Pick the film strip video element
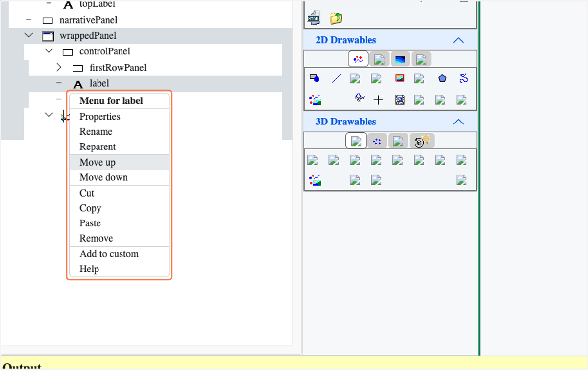Screen dimensions: 588x370 (400, 100)
